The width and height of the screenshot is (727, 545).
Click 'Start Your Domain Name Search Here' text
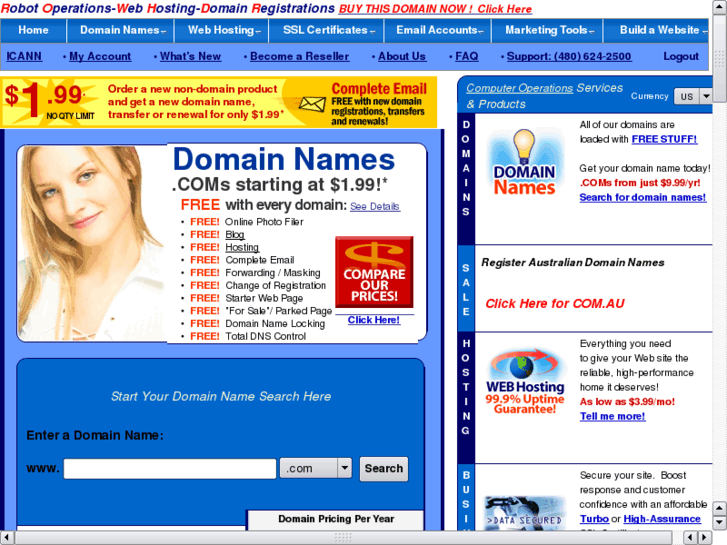click(221, 397)
